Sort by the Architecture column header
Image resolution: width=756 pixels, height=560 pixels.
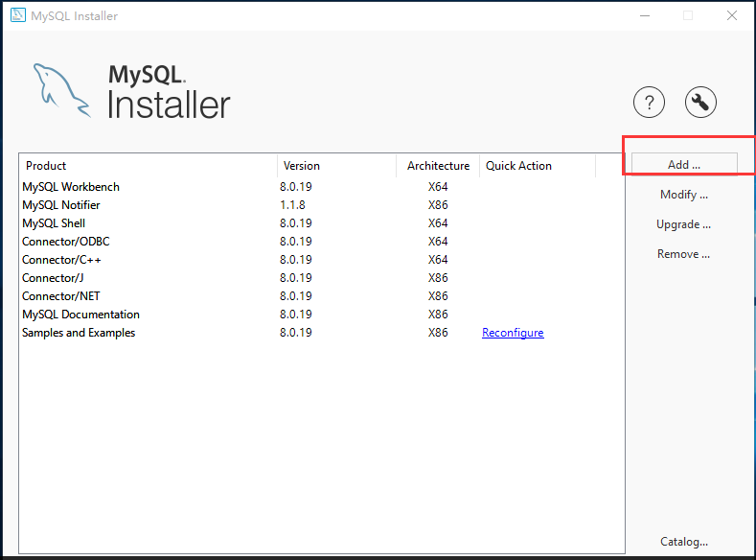pyautogui.click(x=438, y=166)
